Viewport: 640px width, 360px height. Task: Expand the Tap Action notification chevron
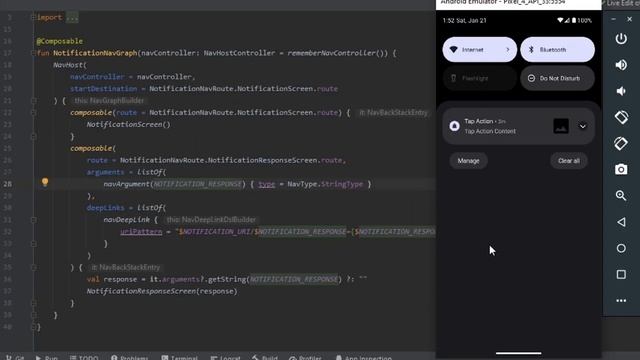(x=583, y=126)
